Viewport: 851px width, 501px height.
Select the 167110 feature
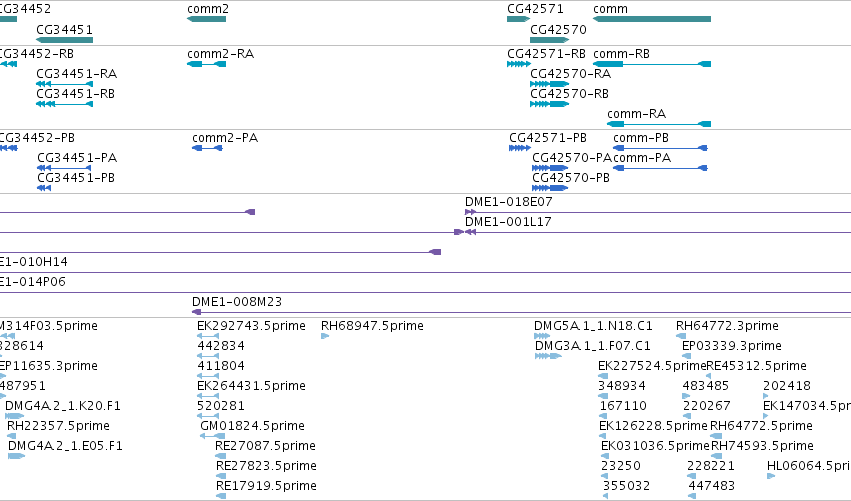[604, 417]
